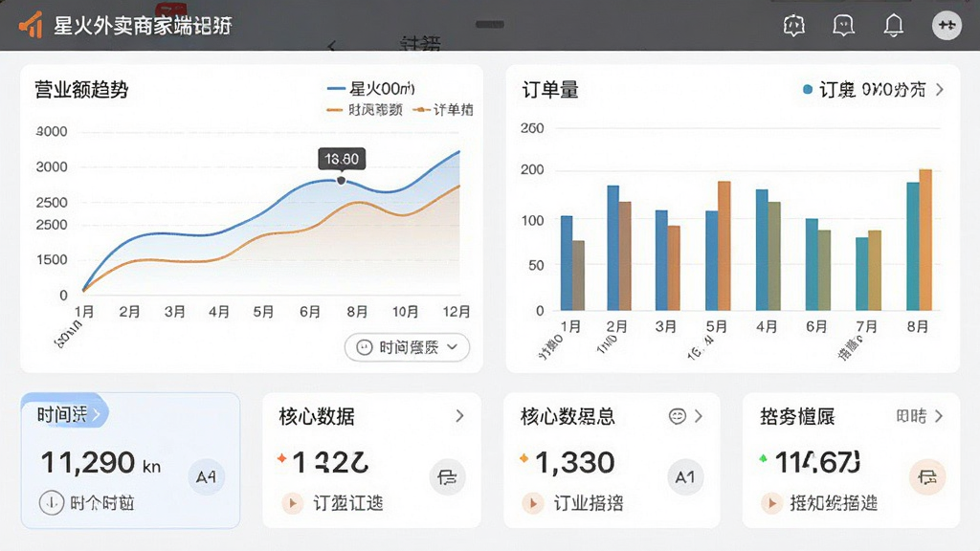Click the app title text in the header
The image size is (980, 551).
(x=143, y=26)
